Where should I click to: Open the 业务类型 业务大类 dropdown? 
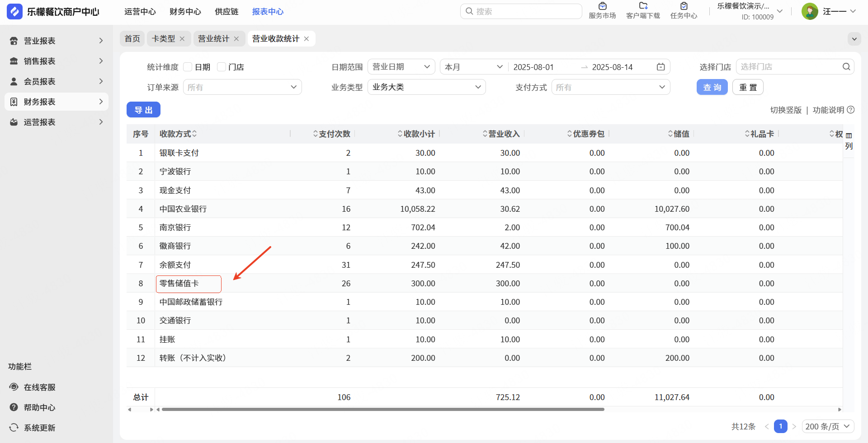point(426,87)
